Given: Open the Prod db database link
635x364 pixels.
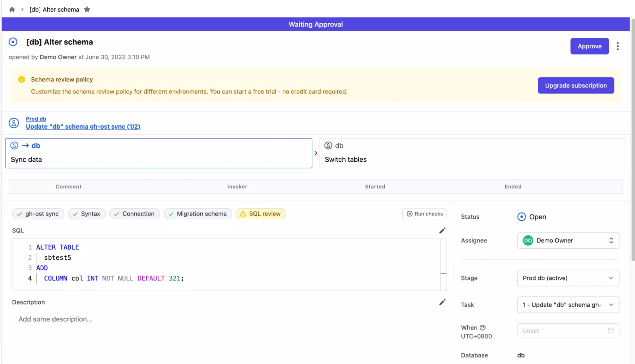Looking at the screenshot, I should pos(36,118).
